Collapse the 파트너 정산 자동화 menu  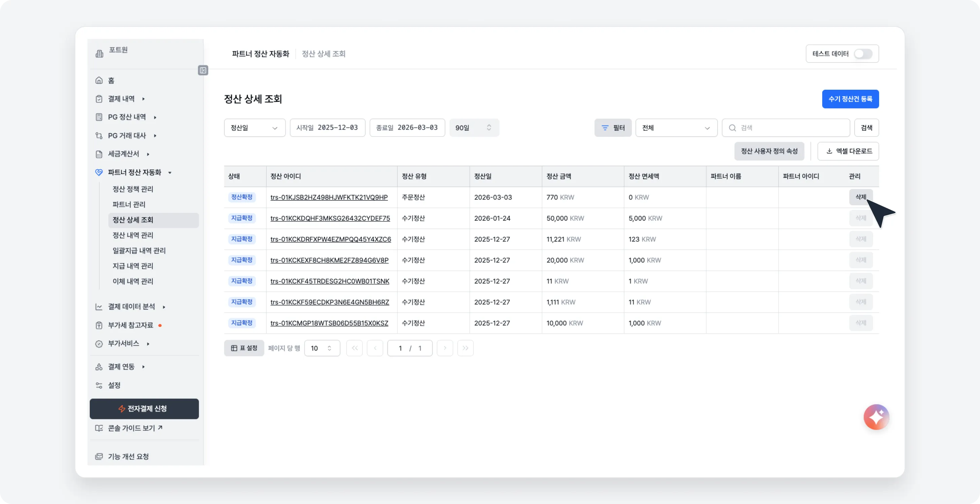click(x=134, y=172)
